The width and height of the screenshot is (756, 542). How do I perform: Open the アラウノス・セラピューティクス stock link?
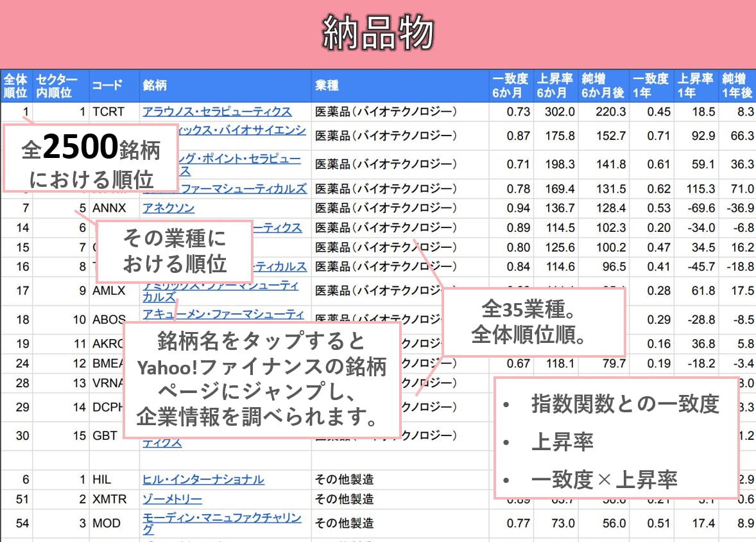[x=217, y=112]
